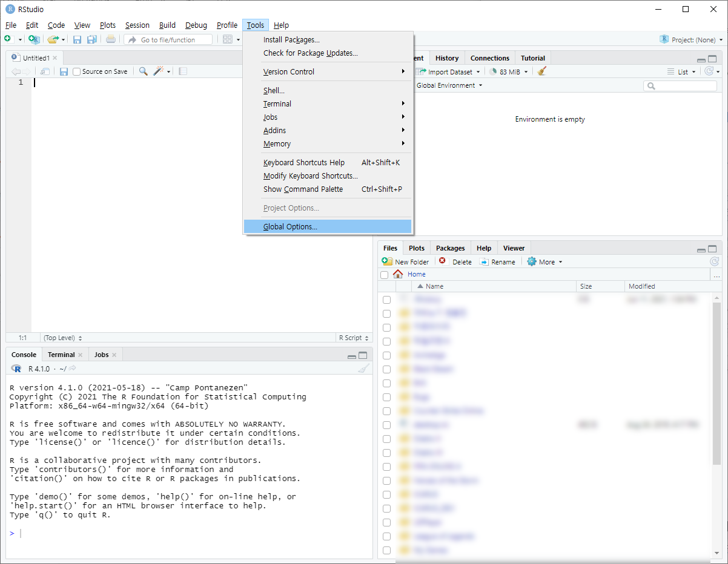Click the New File plus icon
728x564 pixels.
click(7, 39)
